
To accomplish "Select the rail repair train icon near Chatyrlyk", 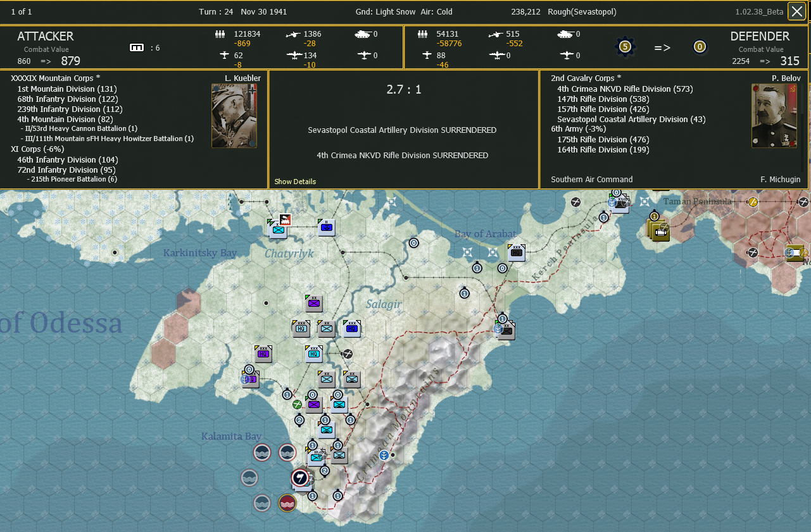I will pyautogui.click(x=284, y=219).
